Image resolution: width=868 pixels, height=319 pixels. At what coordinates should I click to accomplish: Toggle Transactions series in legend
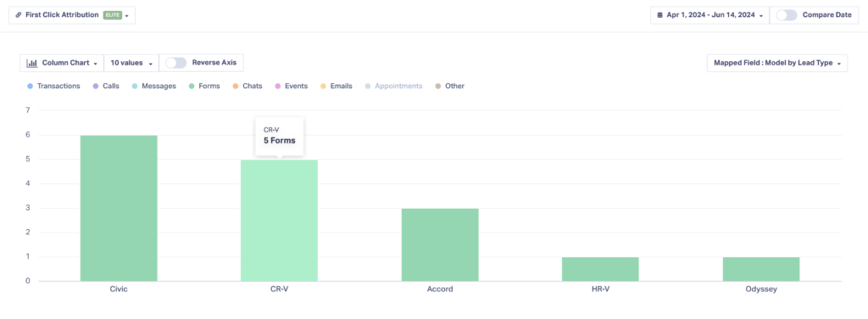click(53, 87)
